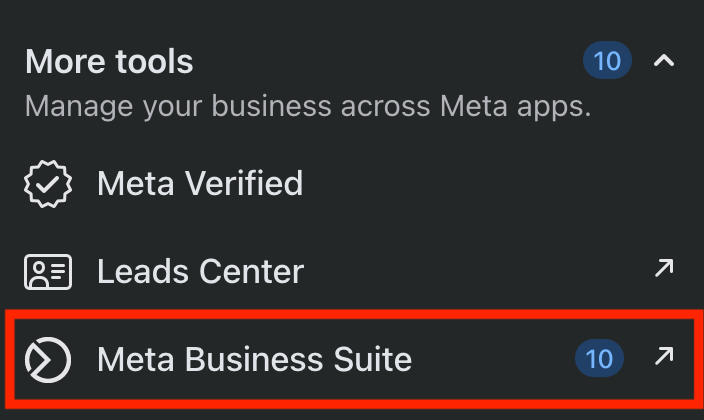704x420 pixels.
Task: Click blank area between Leads Center and its arrow
Action: click(480, 271)
